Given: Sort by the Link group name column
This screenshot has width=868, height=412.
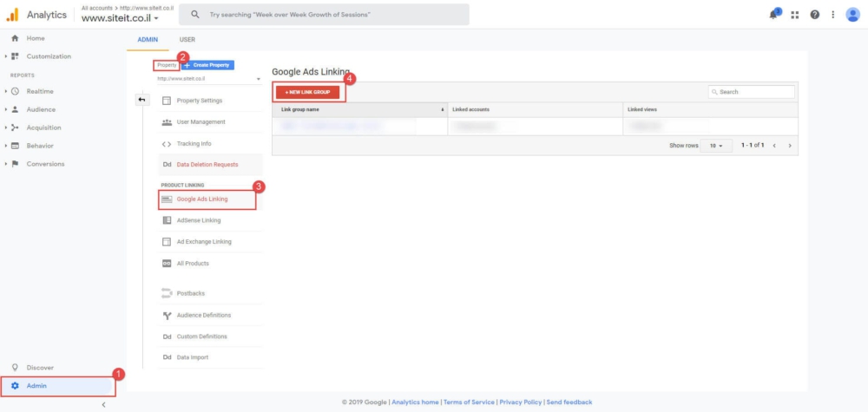Looking at the screenshot, I should [360, 109].
